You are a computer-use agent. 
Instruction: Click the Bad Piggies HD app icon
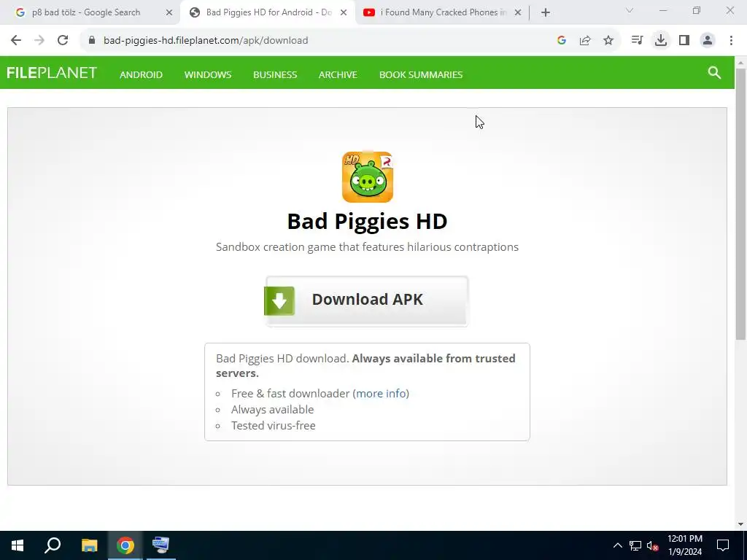coord(368,177)
